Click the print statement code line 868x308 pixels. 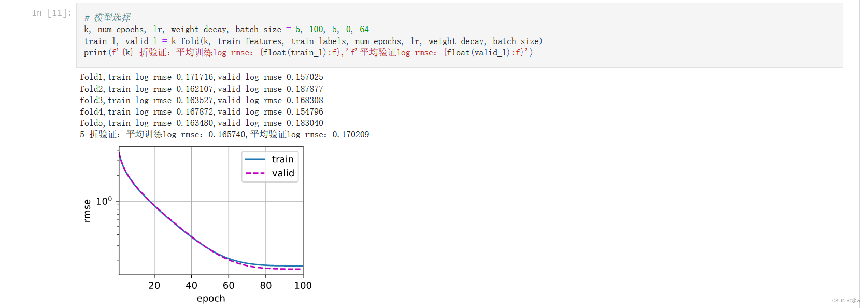(x=308, y=52)
